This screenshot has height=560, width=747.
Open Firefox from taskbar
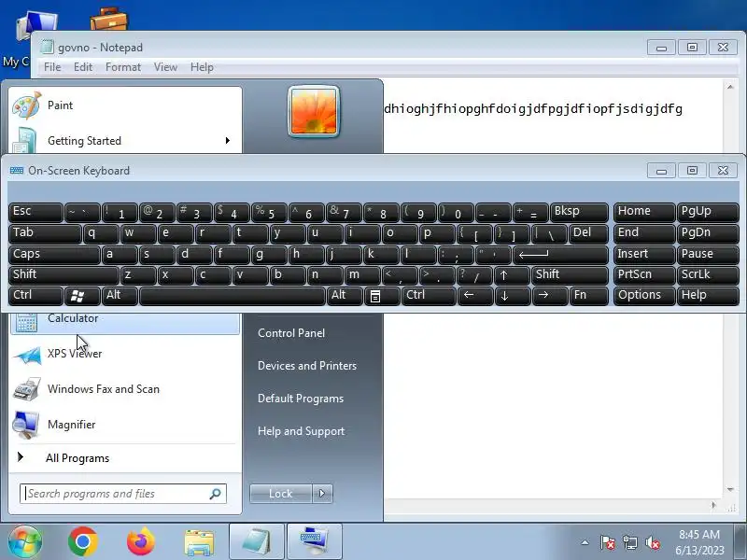(141, 542)
